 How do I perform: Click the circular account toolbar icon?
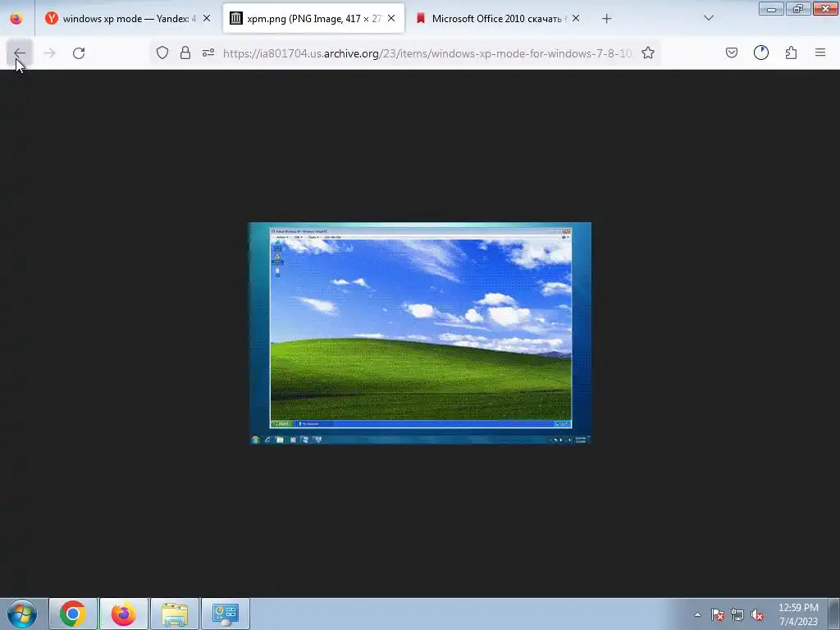(761, 52)
